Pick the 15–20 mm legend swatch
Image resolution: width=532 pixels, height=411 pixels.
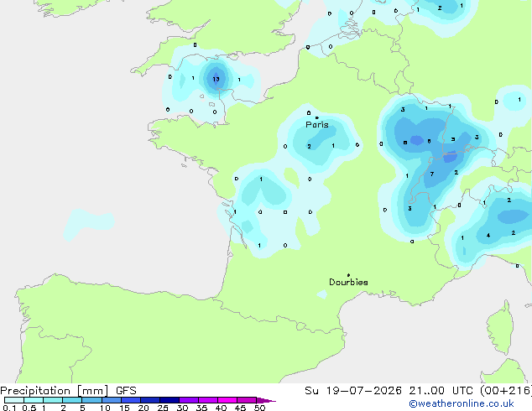click(x=130, y=400)
